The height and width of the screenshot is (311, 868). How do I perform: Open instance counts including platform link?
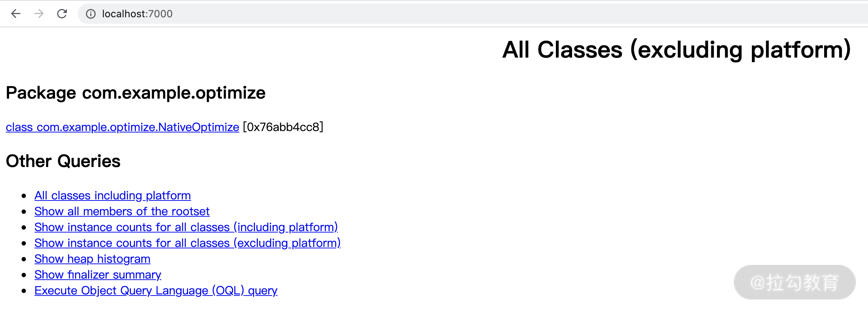coord(186,227)
